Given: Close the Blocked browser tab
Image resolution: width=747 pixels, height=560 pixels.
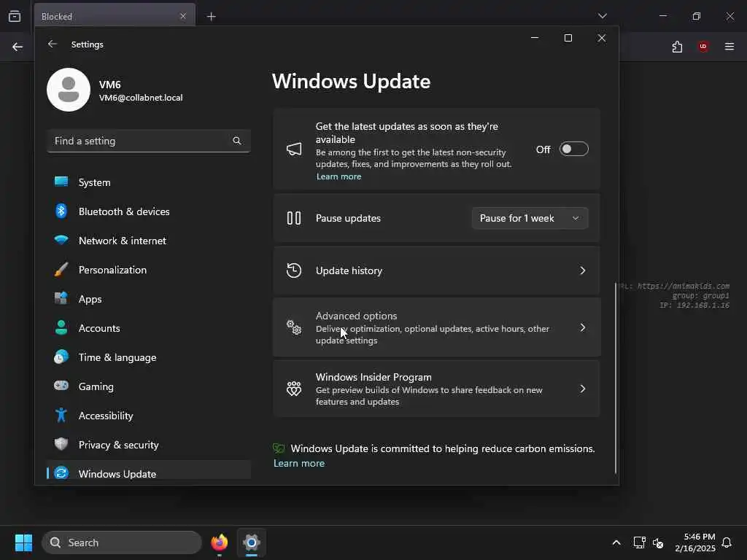Looking at the screenshot, I should (x=183, y=16).
